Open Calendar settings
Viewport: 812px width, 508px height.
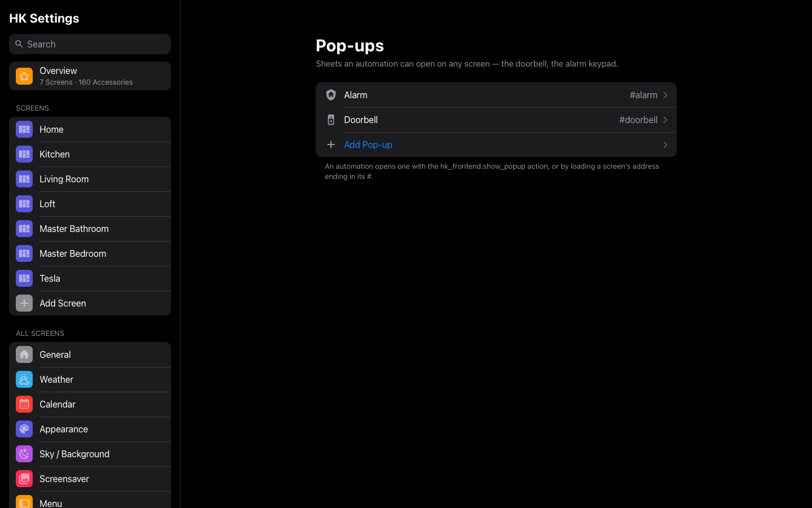[x=90, y=404]
